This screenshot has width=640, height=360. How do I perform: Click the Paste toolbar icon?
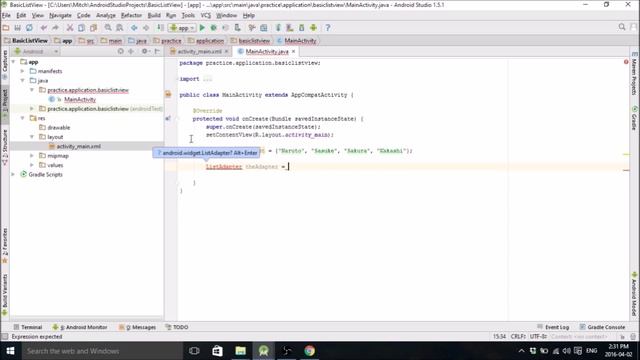(93, 28)
